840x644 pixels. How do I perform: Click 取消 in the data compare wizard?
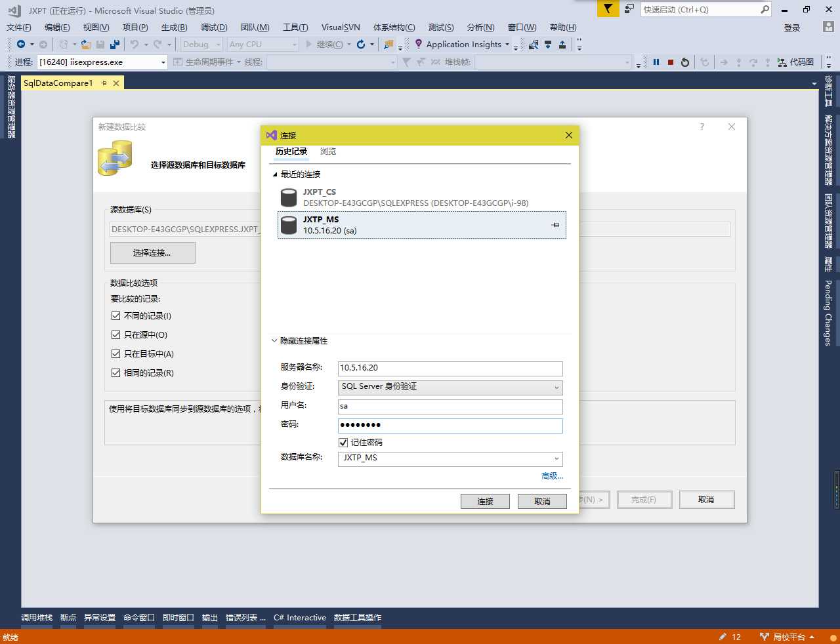707,500
